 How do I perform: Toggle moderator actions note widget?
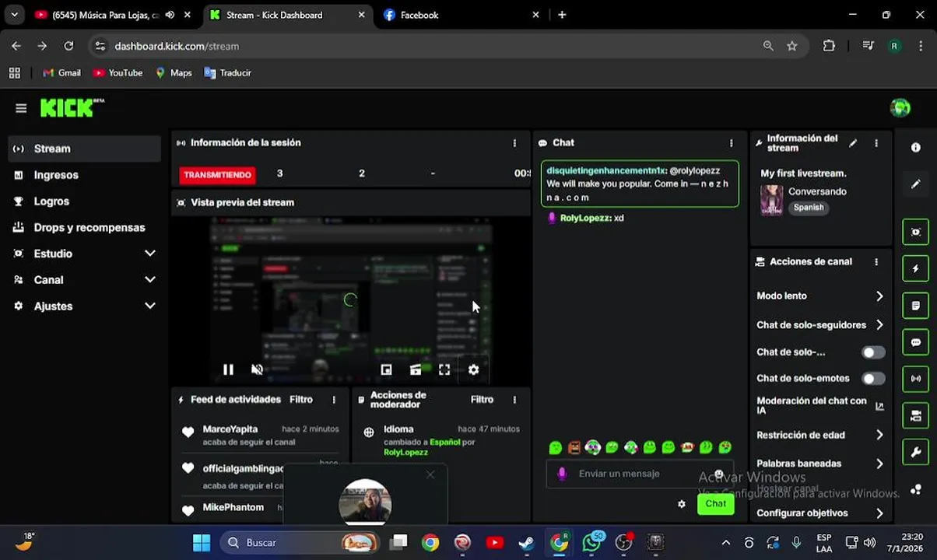coord(916,306)
